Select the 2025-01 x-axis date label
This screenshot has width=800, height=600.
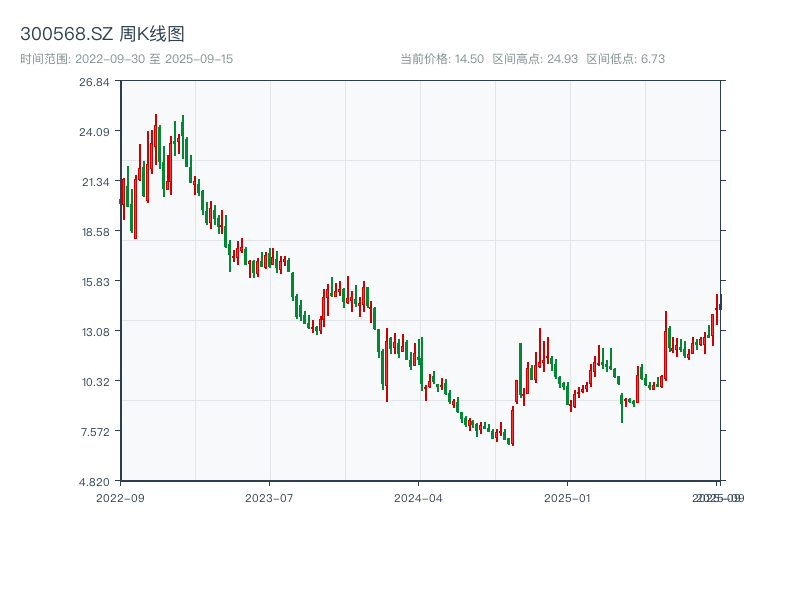tap(569, 497)
